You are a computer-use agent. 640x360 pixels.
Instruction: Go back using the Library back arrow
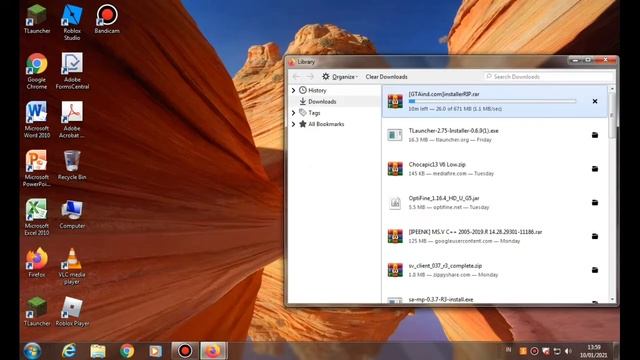(297, 77)
